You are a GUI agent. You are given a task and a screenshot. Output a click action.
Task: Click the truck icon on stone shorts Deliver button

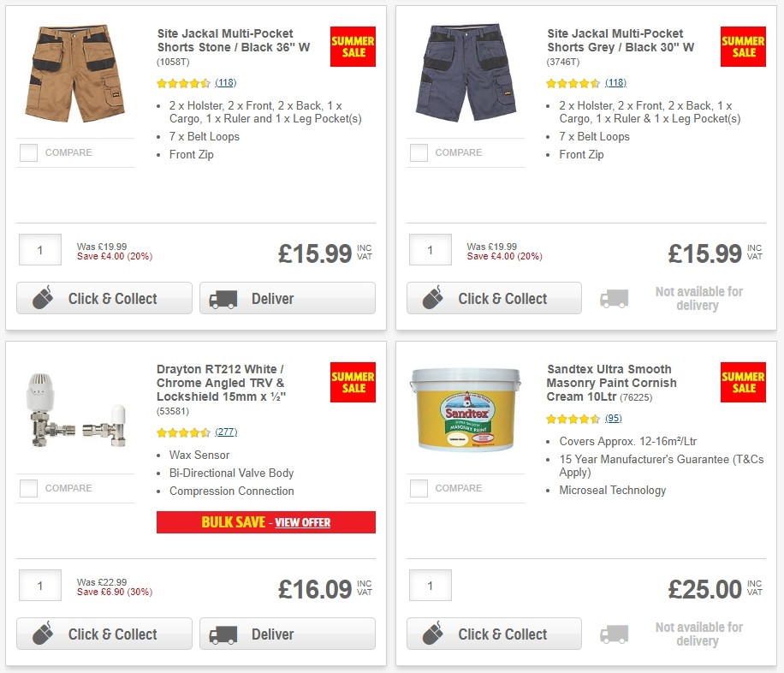223,298
